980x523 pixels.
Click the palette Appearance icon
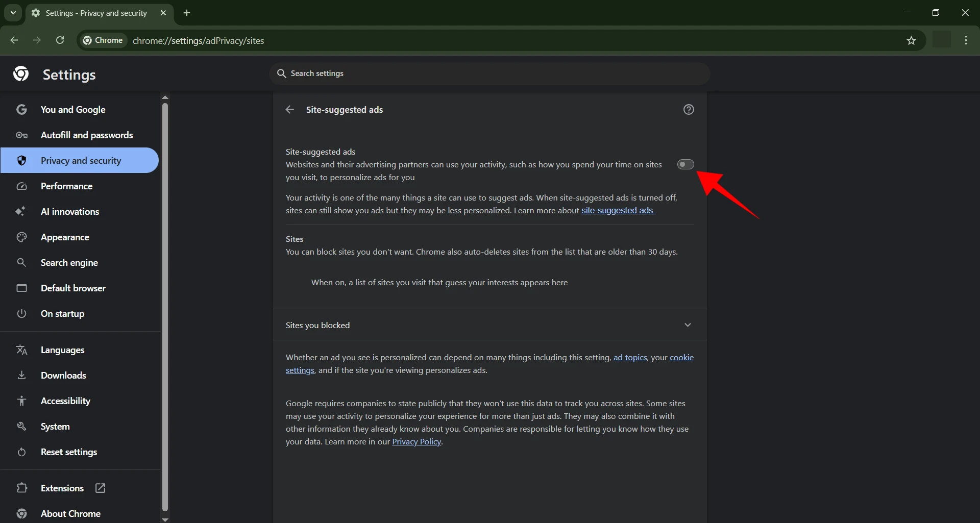coord(21,237)
